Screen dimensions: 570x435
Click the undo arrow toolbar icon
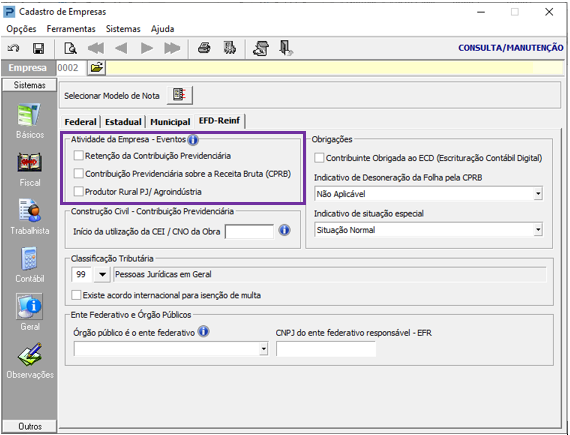(x=13, y=48)
